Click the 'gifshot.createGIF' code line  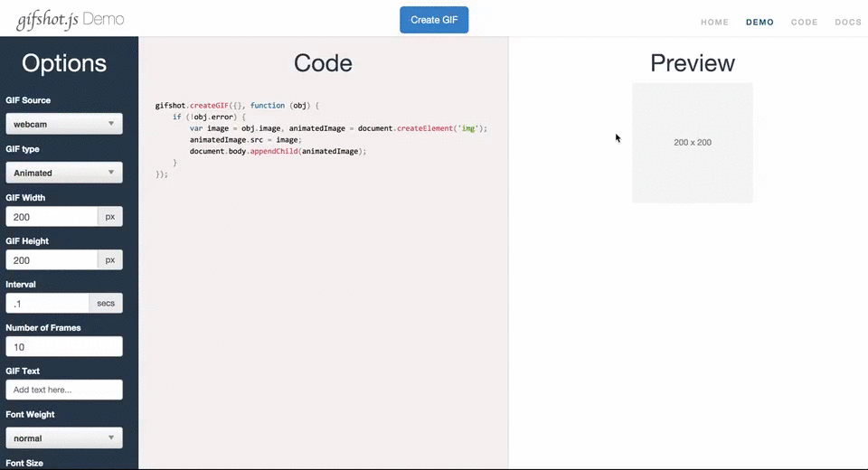pos(237,105)
